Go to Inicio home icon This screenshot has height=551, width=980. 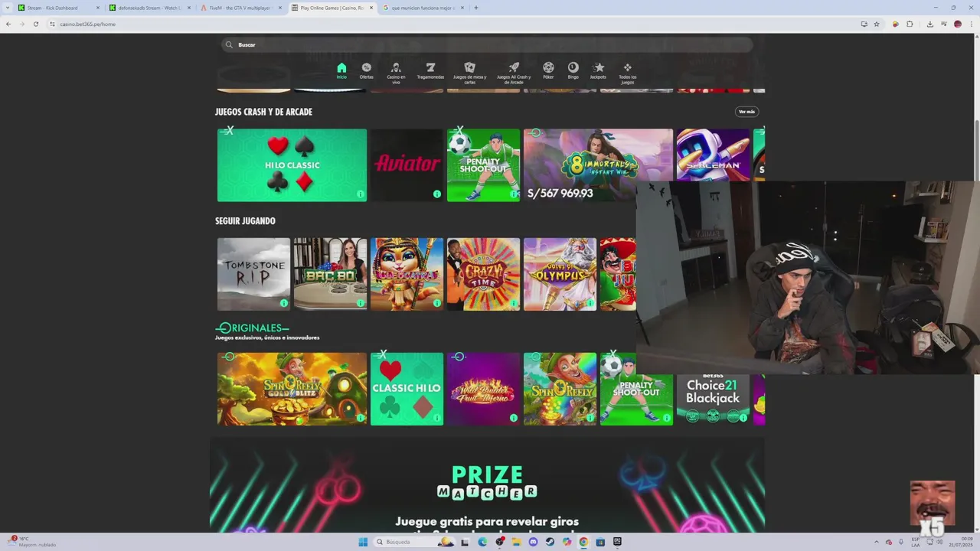click(341, 70)
